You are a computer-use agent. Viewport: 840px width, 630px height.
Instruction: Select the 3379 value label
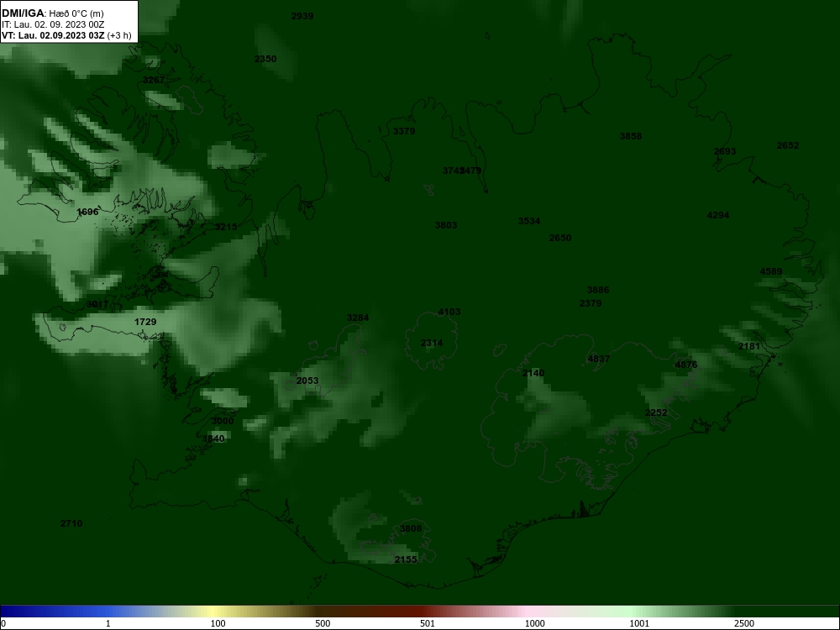pos(404,131)
